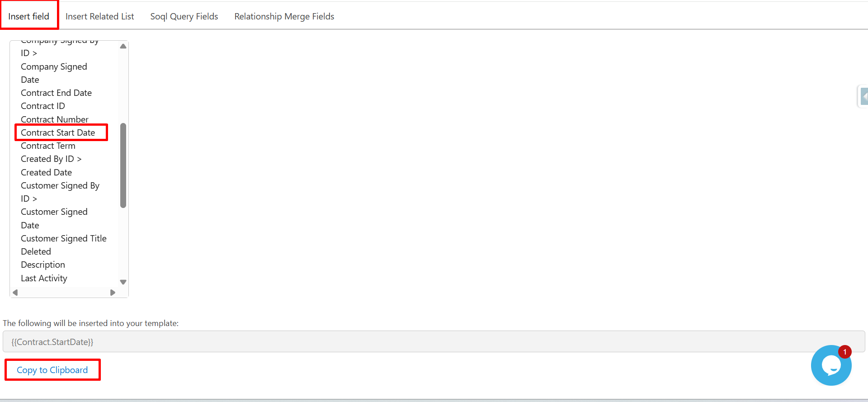Screen dimensions: 868x402
Task: Open the chat support bubble icon
Action: tap(831, 365)
